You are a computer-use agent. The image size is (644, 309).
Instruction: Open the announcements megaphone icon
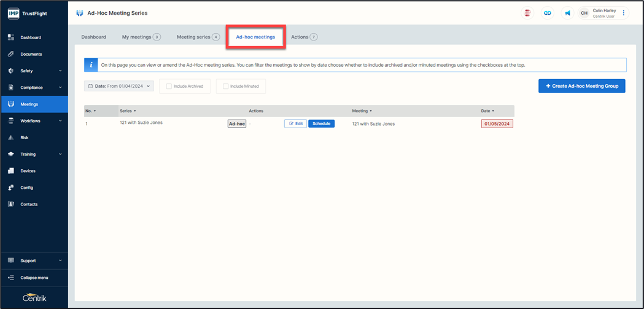(567, 13)
